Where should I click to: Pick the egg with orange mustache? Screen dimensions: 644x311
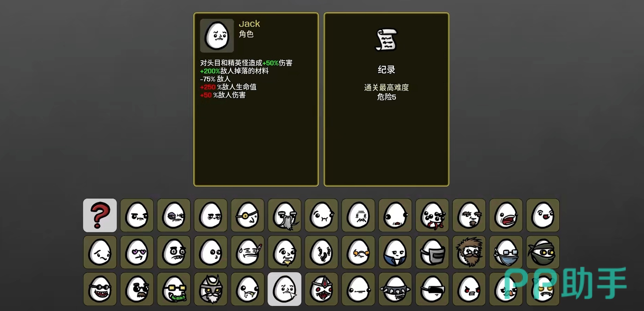click(x=358, y=252)
